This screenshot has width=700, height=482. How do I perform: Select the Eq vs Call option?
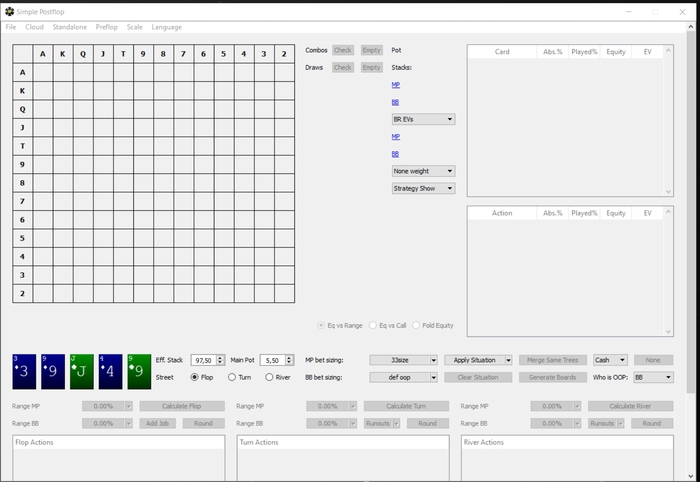373,325
